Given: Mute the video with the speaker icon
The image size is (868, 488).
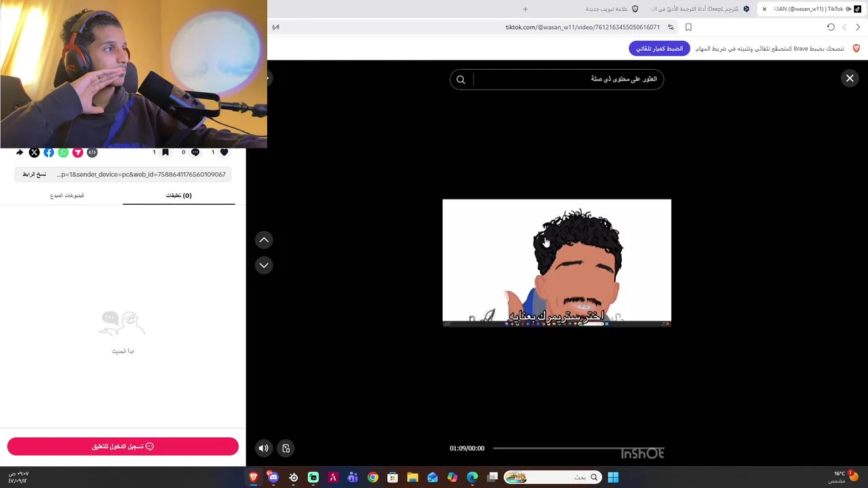Looking at the screenshot, I should (x=264, y=448).
